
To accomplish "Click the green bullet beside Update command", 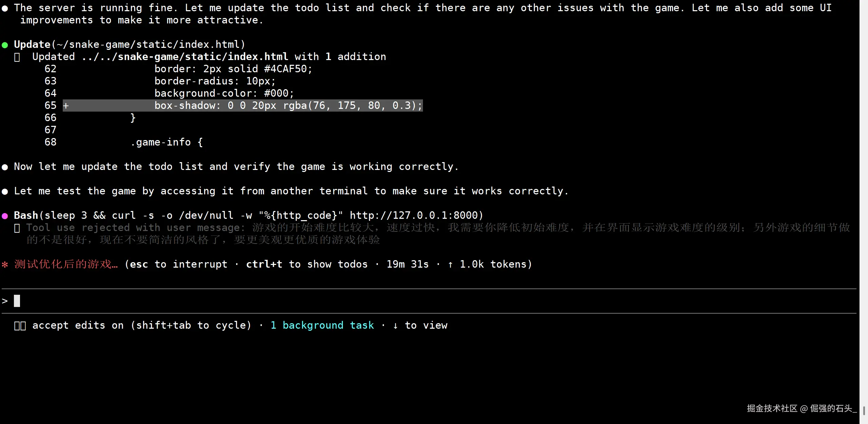I will (5, 45).
